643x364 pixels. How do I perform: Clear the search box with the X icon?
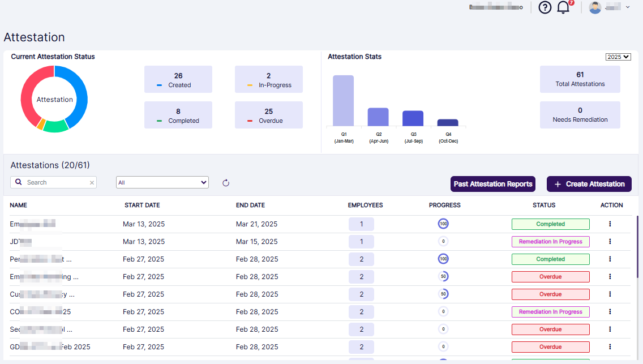92,182
